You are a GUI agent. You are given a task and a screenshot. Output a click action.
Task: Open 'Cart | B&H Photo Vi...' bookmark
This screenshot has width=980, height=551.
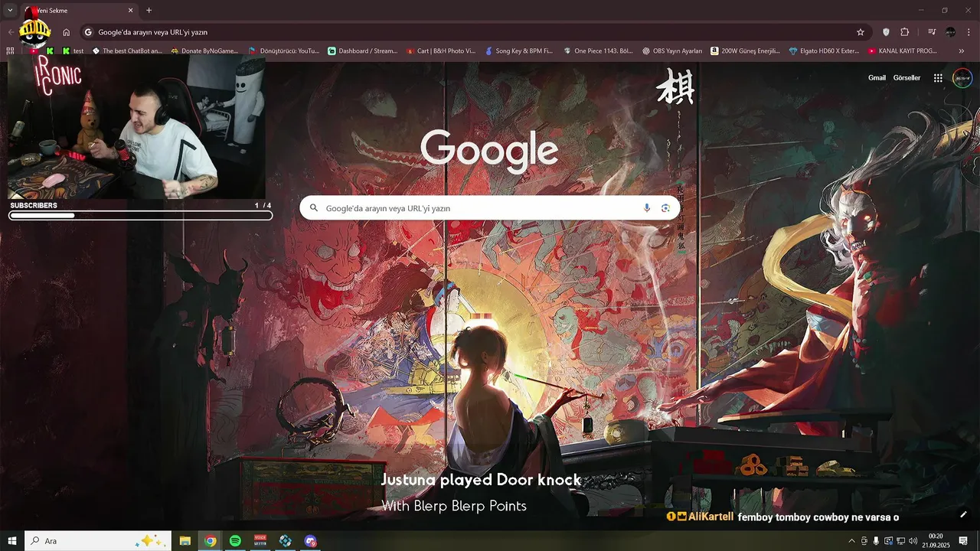(441, 51)
